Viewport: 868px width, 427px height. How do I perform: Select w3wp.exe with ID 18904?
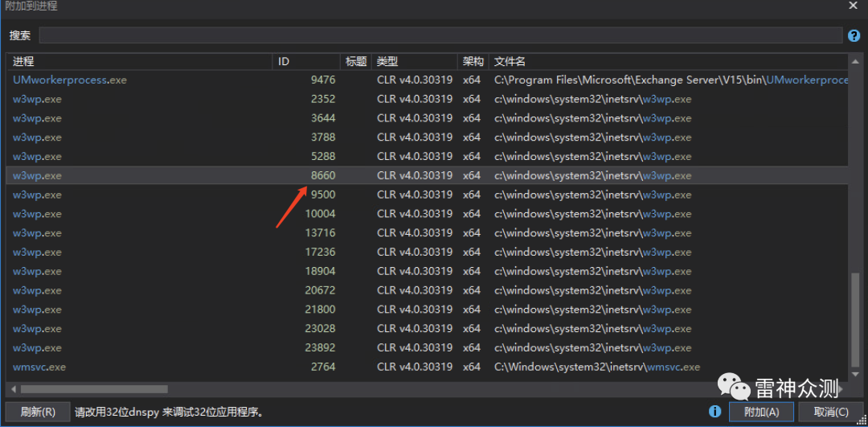(x=427, y=271)
